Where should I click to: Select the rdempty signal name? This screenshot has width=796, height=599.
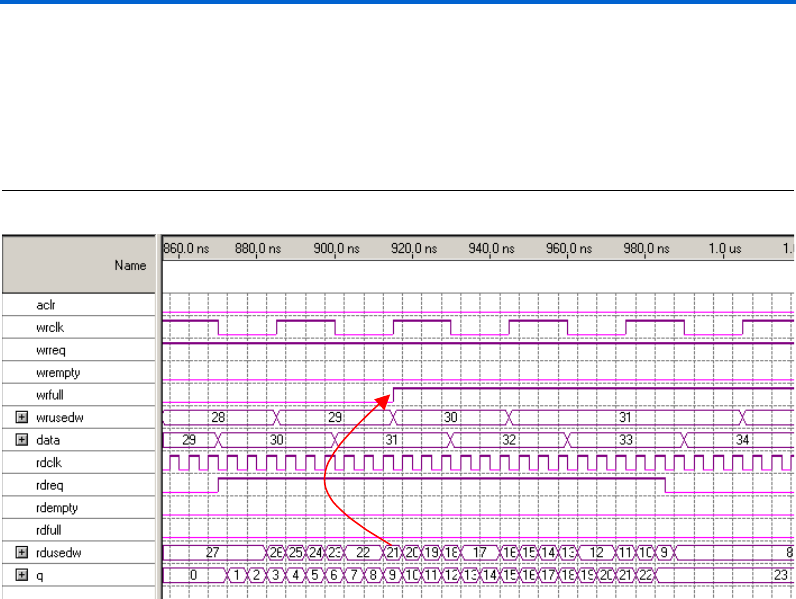click(57, 508)
